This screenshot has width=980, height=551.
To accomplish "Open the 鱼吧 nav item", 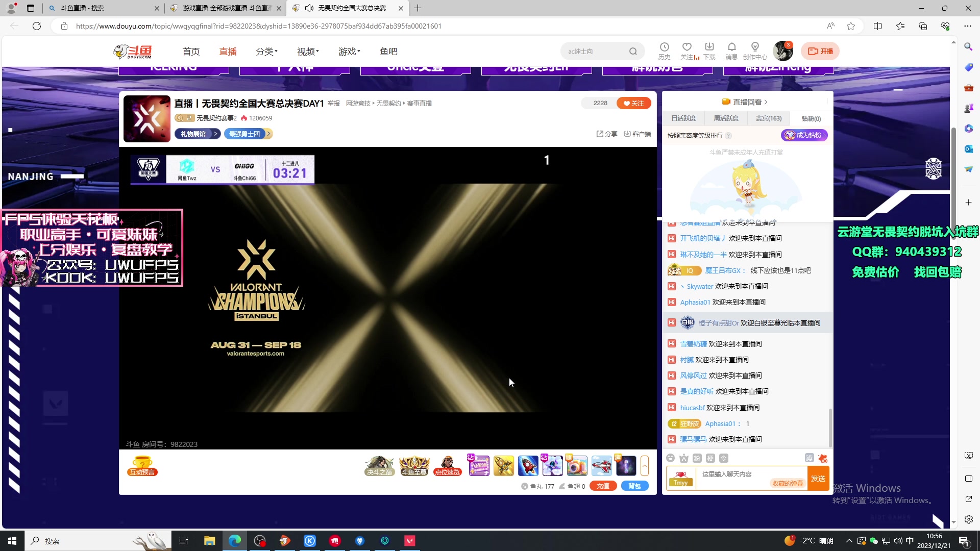I will [x=388, y=52].
